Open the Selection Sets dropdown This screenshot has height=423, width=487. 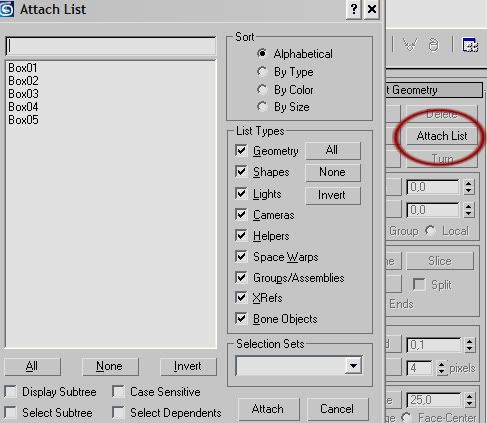(x=353, y=366)
